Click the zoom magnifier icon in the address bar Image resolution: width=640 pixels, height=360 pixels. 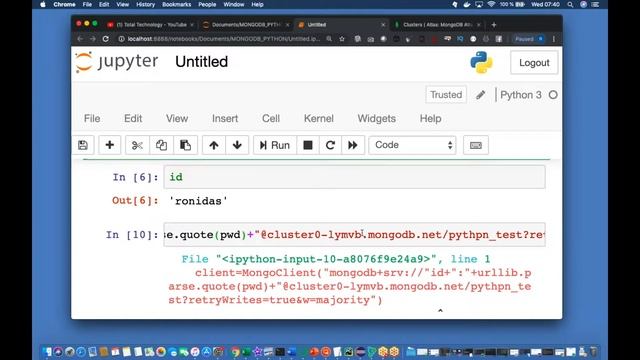click(x=329, y=39)
